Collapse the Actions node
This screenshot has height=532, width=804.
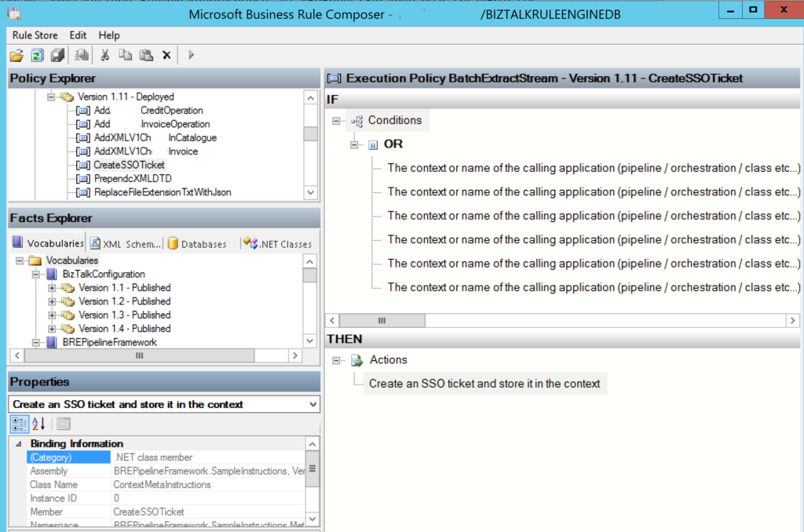[336, 360]
